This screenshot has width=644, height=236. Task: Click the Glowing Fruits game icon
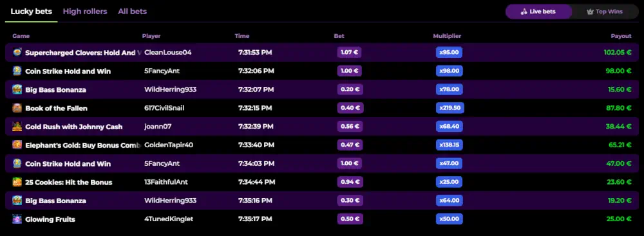pos(17,219)
